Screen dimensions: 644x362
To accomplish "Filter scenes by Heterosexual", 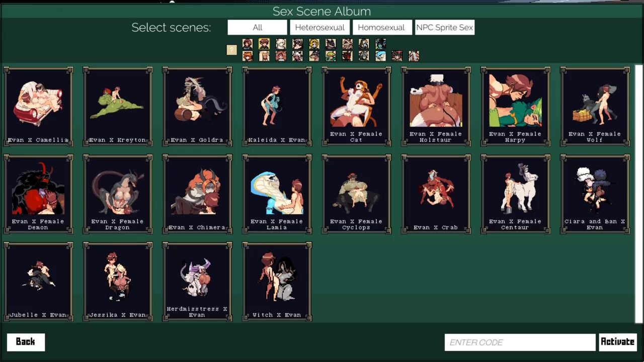I will pyautogui.click(x=319, y=28).
